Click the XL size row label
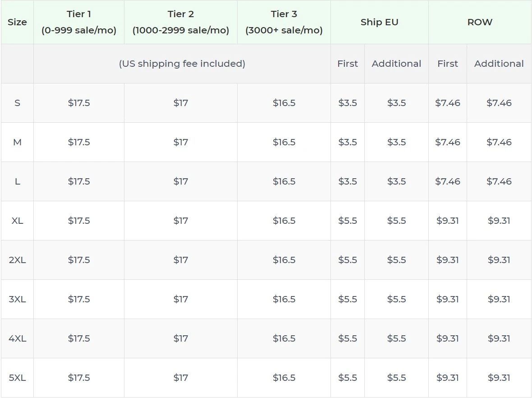Viewport: 532px width, 398px height. pyautogui.click(x=18, y=221)
